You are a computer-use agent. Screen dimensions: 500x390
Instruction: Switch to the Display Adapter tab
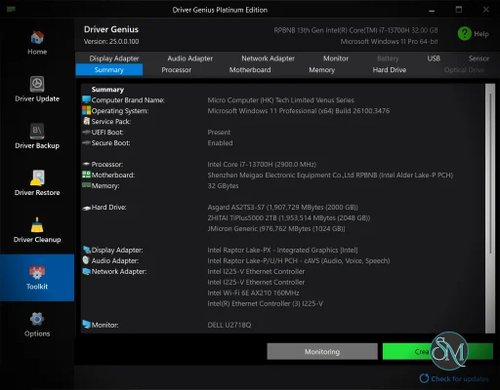tap(114, 58)
